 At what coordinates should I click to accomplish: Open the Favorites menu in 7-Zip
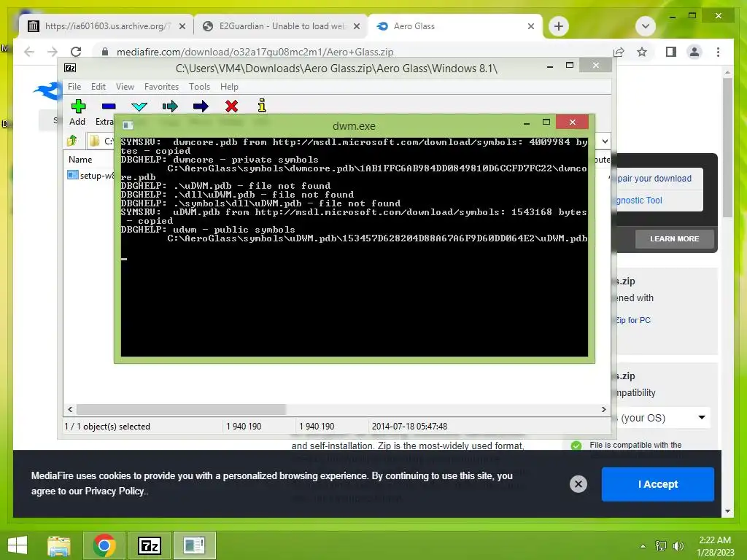click(x=161, y=87)
